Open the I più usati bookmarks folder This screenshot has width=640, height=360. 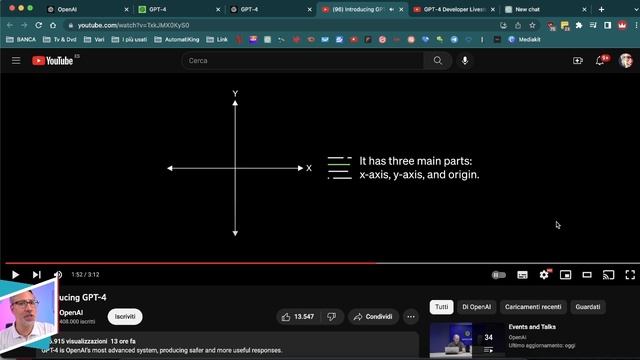coord(129,40)
